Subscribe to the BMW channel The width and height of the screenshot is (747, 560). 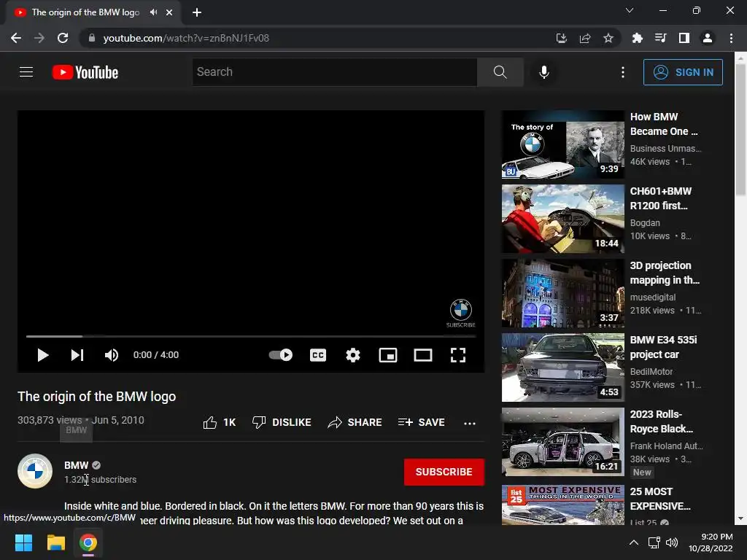pyautogui.click(x=444, y=472)
